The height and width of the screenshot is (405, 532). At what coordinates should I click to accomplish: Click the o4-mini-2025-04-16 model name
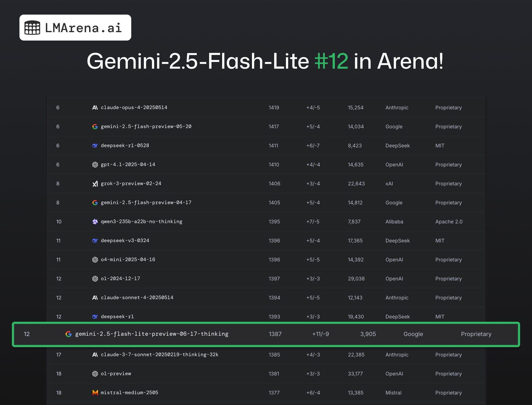128,260
